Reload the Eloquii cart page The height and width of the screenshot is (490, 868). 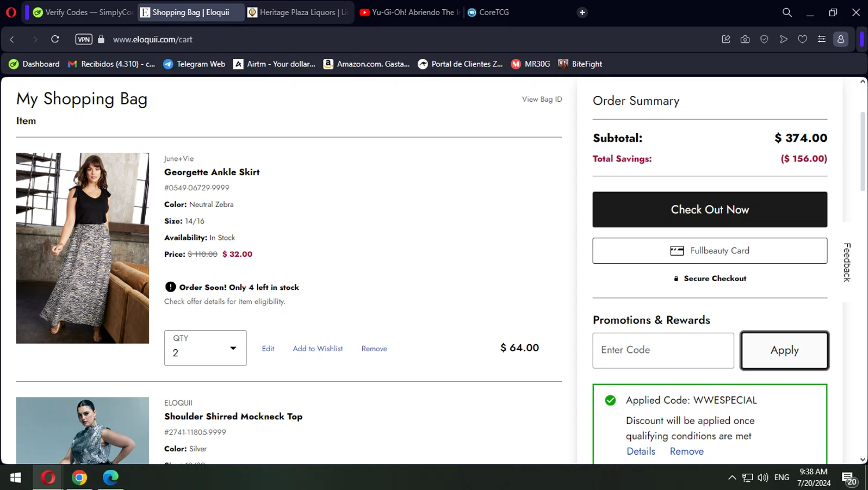pos(55,39)
